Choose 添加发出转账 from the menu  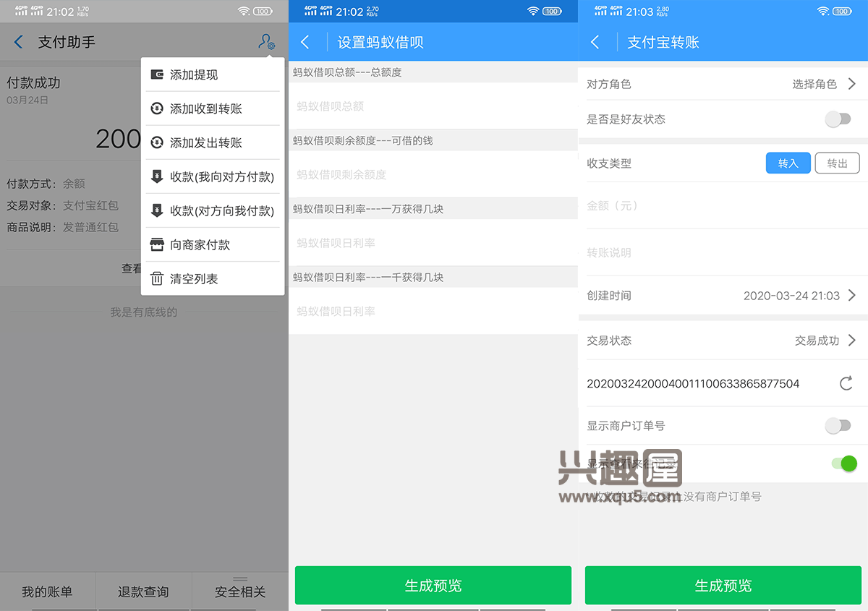tap(213, 142)
